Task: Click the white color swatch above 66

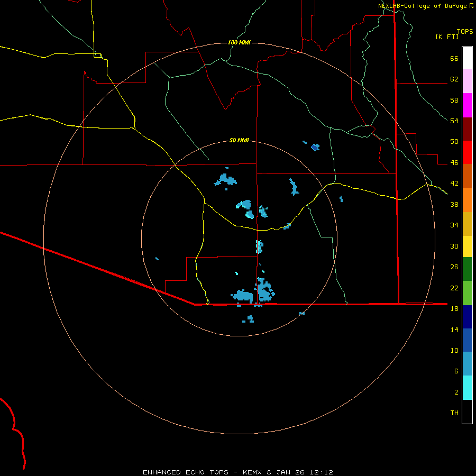Action: 467,58
